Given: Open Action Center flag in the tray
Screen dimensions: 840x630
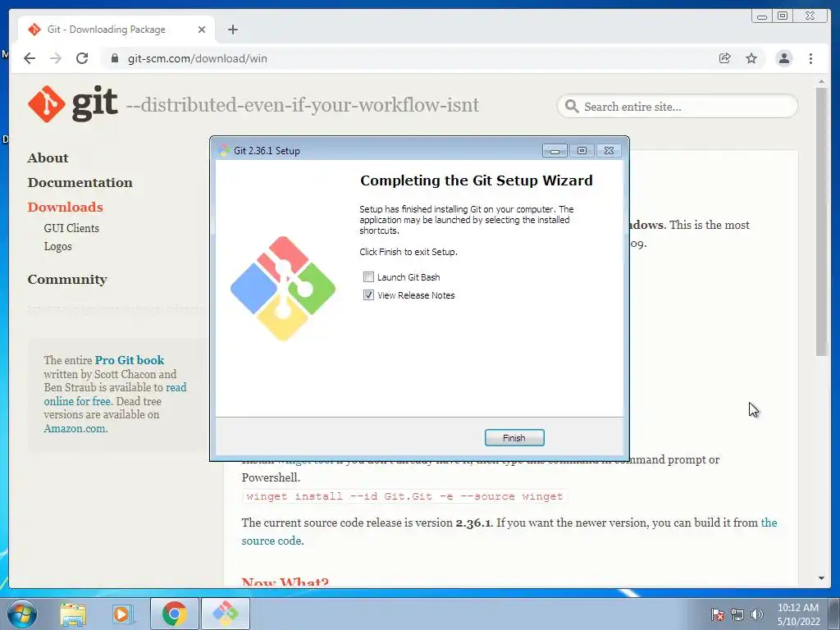Looking at the screenshot, I should 718,614.
